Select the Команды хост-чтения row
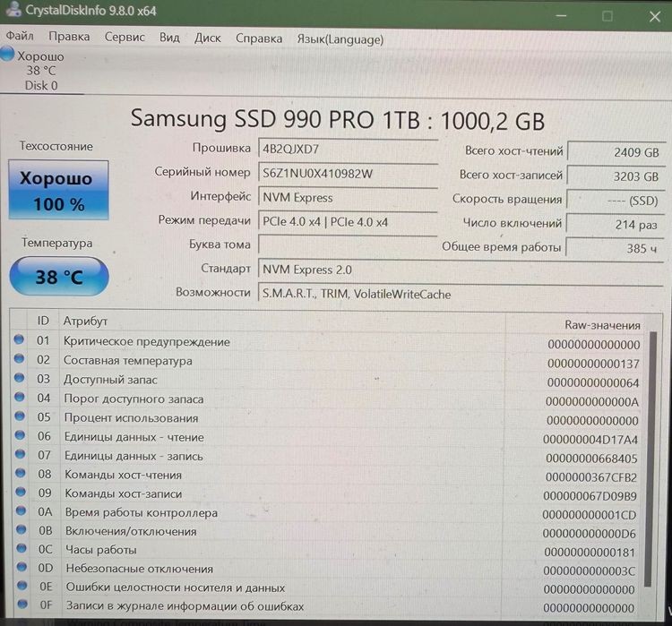 point(328,476)
